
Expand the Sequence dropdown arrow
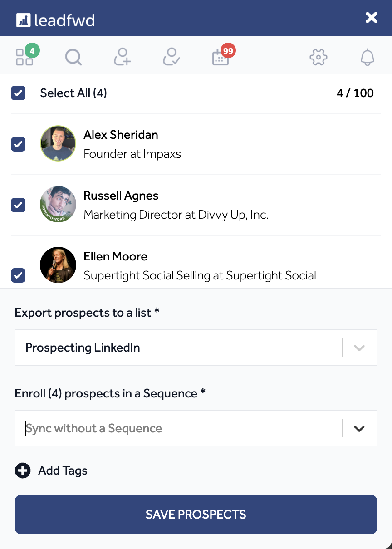point(359,429)
